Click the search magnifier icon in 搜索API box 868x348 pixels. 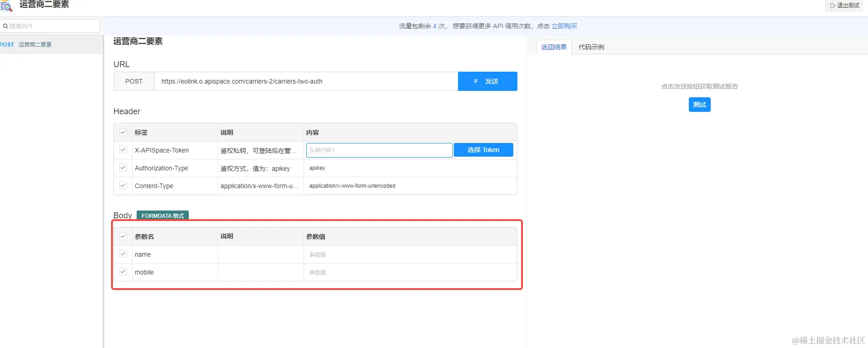tap(5, 26)
